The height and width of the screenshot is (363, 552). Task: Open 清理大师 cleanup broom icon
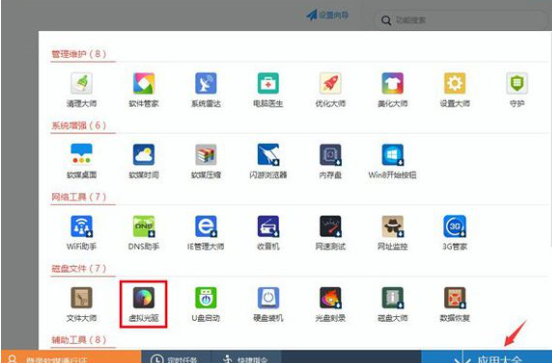(82, 83)
